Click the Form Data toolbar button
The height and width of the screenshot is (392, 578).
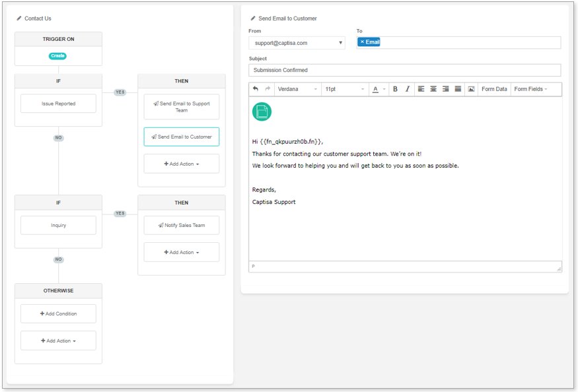click(x=494, y=89)
